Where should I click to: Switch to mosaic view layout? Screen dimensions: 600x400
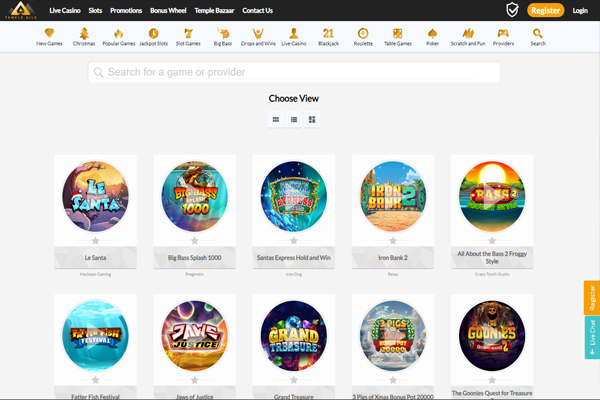[312, 119]
